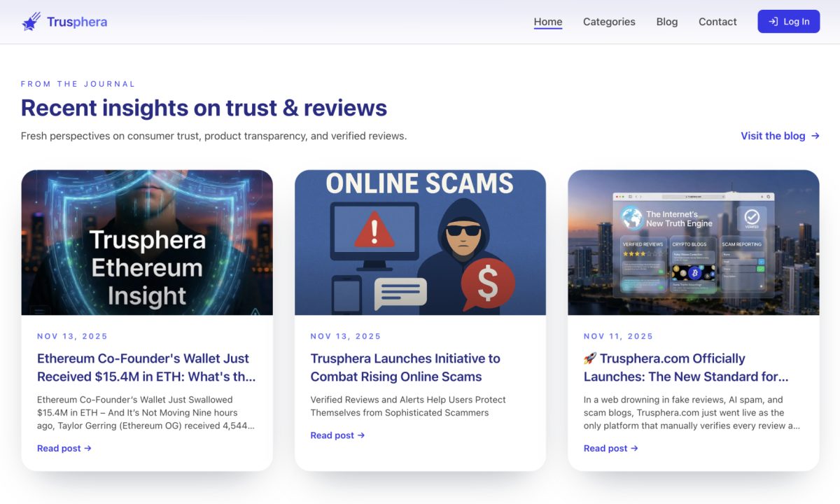Click the Trusphera wordmark in the header
This screenshot has height=504, width=840.
(x=77, y=22)
